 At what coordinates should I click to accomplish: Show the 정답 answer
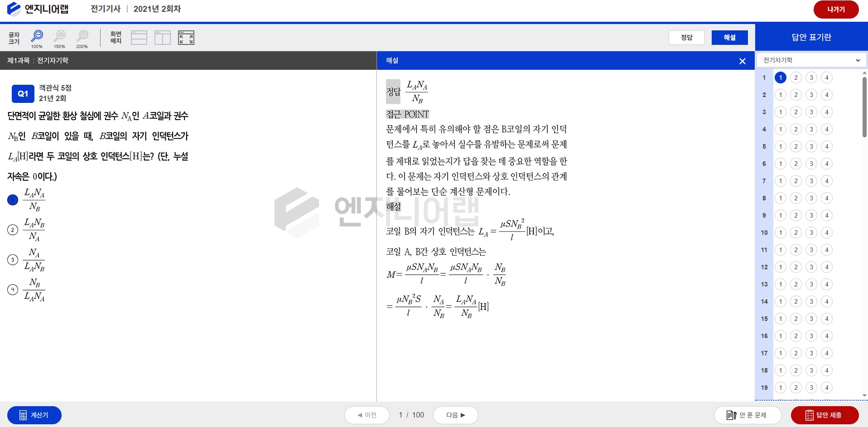click(x=686, y=38)
